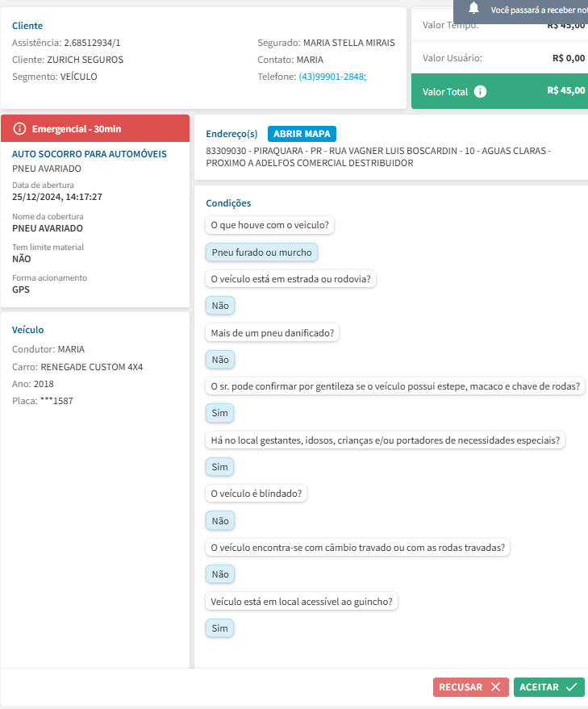Click the alert icon in the Emergencial banner
Viewport: 588px width, 709px height.
click(20, 129)
